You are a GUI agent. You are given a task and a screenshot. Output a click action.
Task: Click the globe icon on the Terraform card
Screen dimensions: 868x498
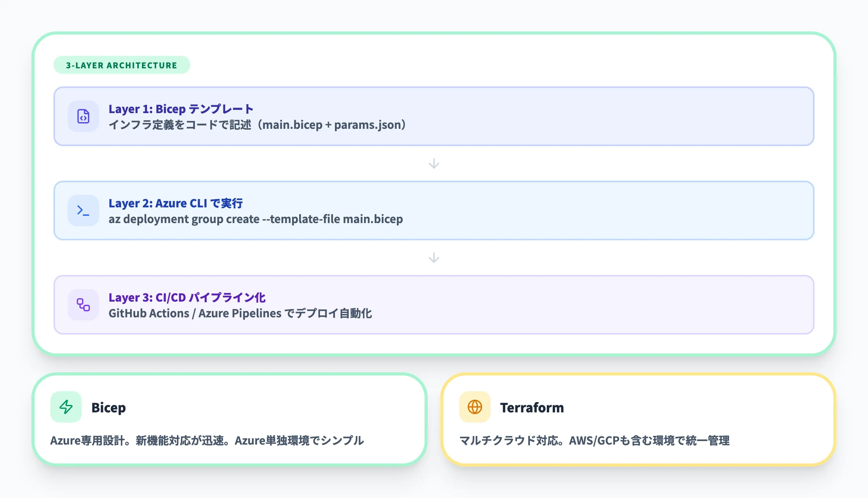pyautogui.click(x=474, y=408)
